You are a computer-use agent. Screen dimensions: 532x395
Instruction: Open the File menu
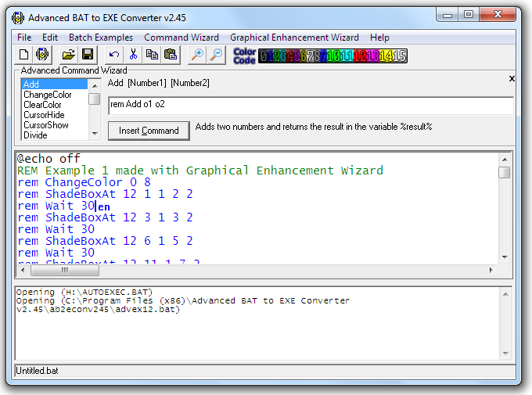coord(24,38)
